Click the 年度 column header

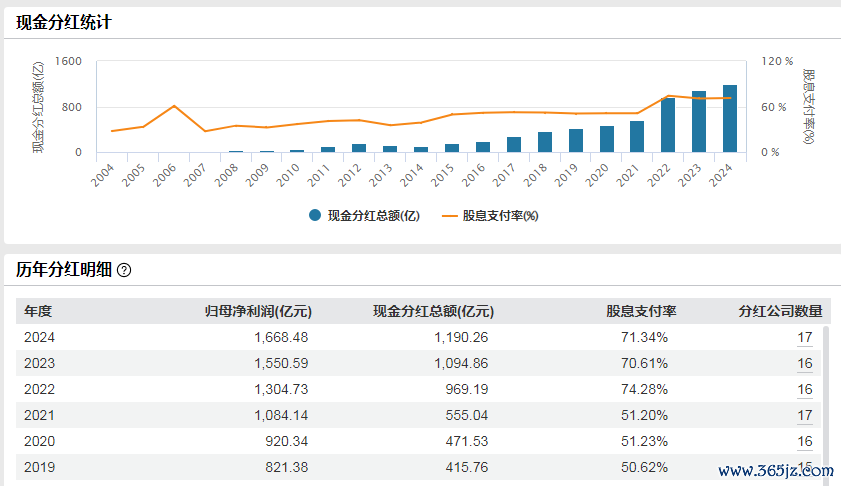pyautogui.click(x=38, y=311)
